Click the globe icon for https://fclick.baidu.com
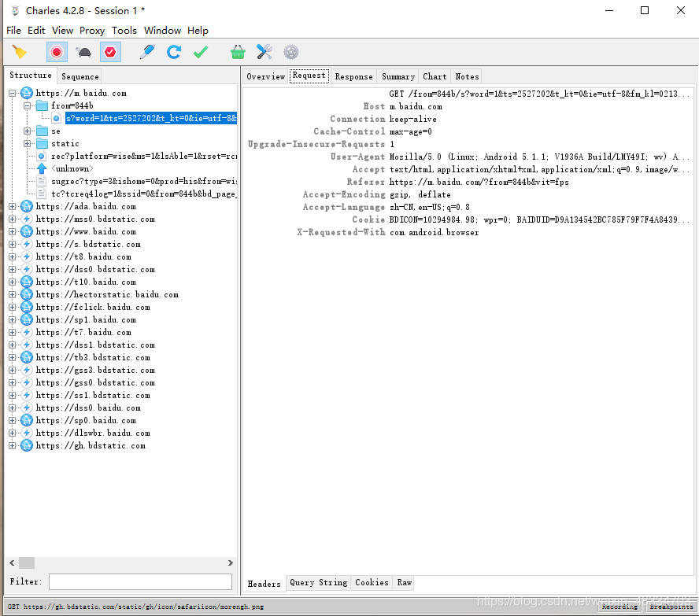This screenshot has height=616, width=699. (x=27, y=307)
